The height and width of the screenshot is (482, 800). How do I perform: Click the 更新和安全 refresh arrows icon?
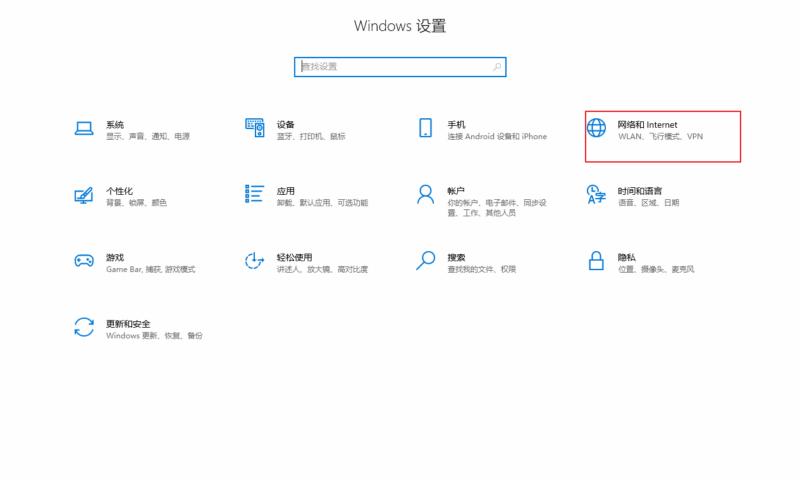point(84,327)
